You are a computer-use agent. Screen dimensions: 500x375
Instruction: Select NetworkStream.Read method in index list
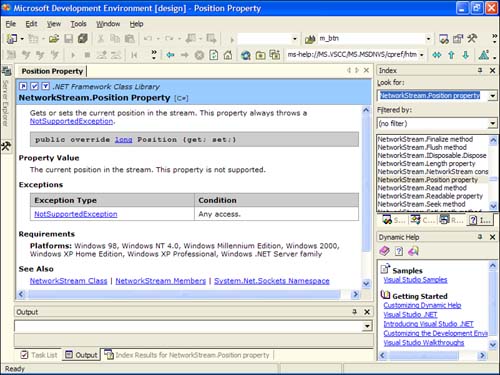pyautogui.click(x=422, y=188)
